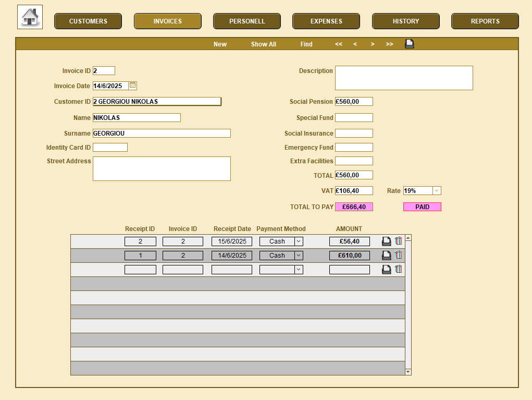This screenshot has height=400, width=532.
Task: Click the VAT field £106,40
Action: coord(354,191)
